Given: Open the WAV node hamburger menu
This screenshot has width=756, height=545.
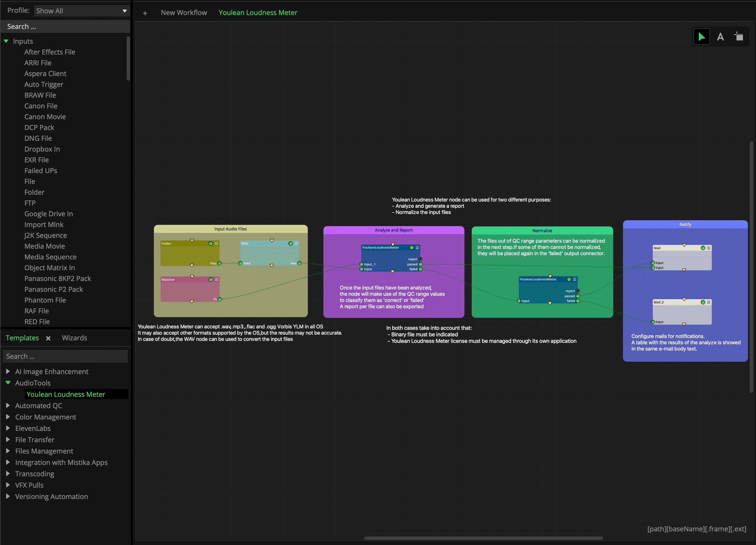Looking at the screenshot, I should pos(296,244).
